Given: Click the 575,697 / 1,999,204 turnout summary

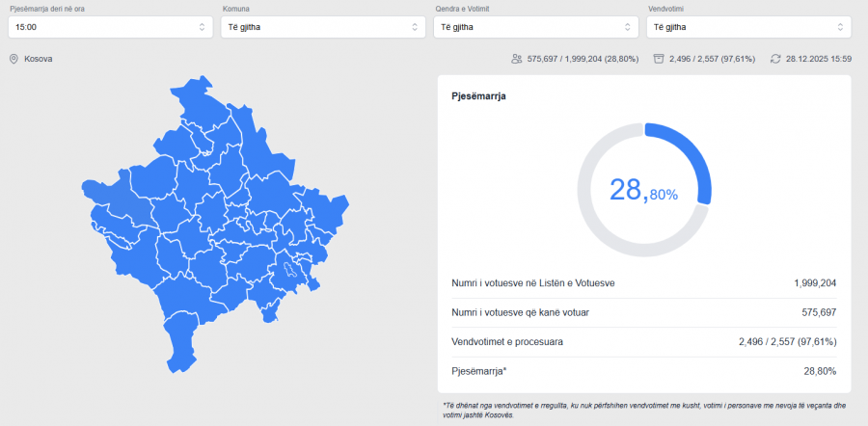Looking at the screenshot, I should tap(583, 59).
